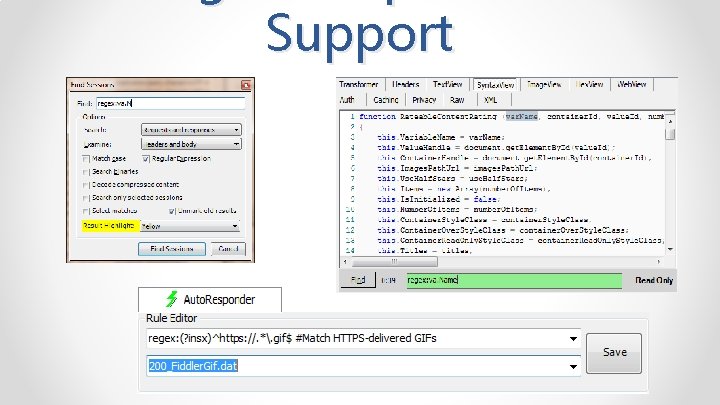
Task: Click the AutoResponder lightning bolt icon
Action: pyautogui.click(x=172, y=299)
